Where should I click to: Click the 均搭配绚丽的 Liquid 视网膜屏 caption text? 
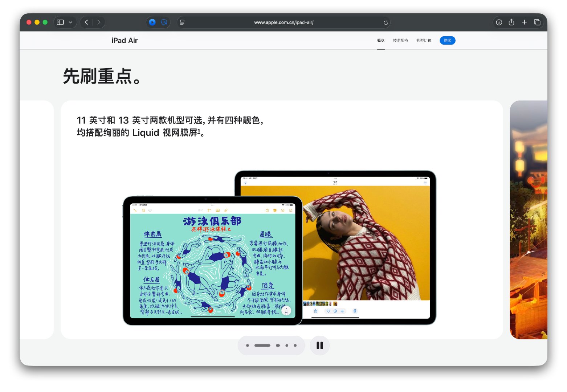(140, 132)
